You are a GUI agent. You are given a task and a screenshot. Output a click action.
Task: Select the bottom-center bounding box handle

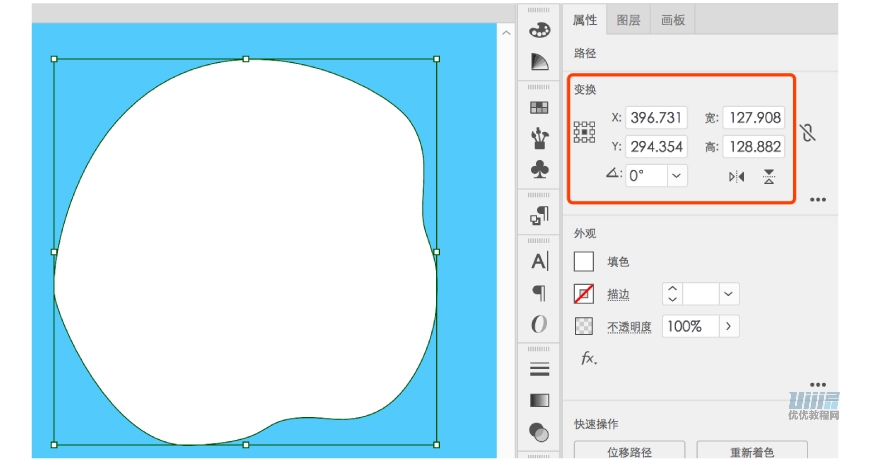pos(246,444)
